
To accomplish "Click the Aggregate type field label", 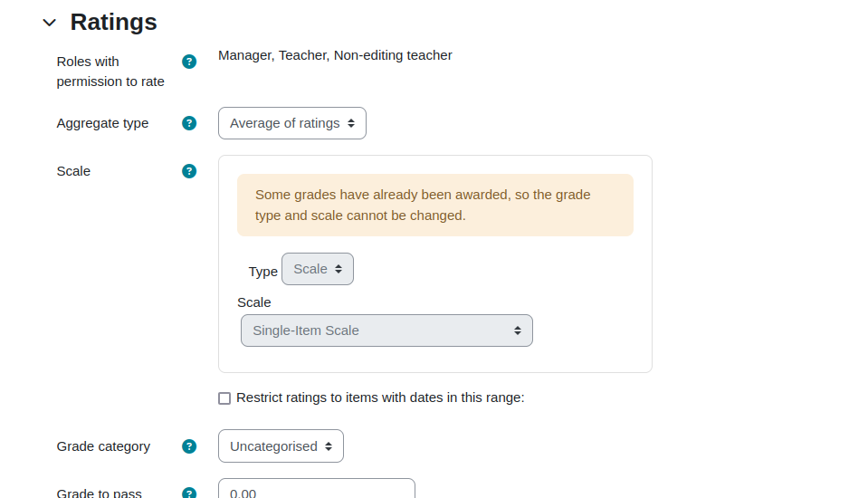I will 102,123.
